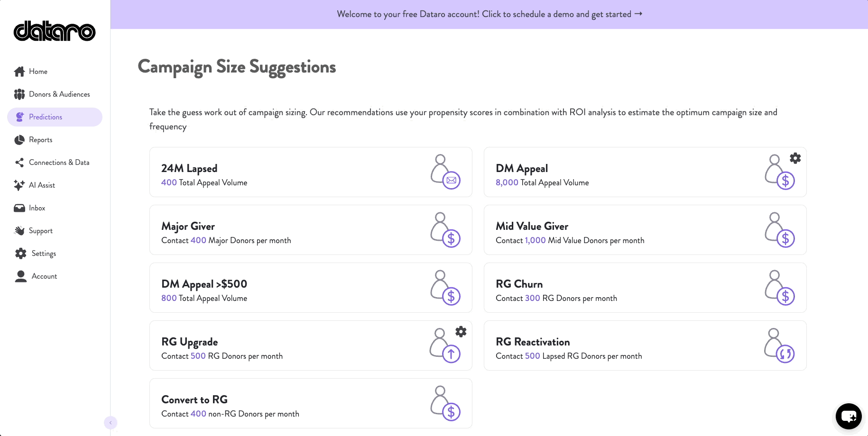
Task: Open the Inbox page
Action: (x=37, y=208)
